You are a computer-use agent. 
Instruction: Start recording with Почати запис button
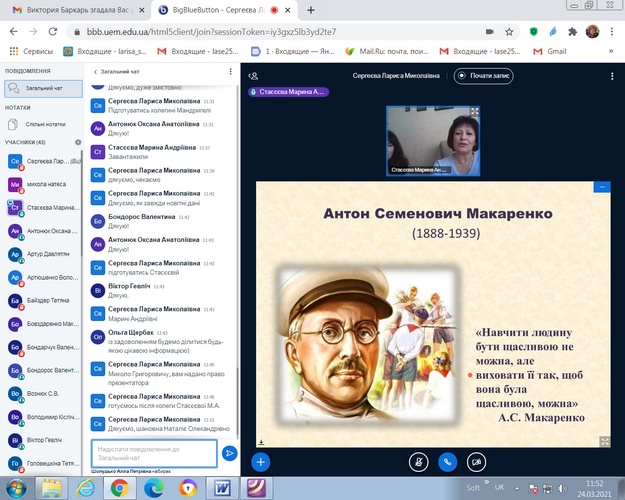(483, 76)
